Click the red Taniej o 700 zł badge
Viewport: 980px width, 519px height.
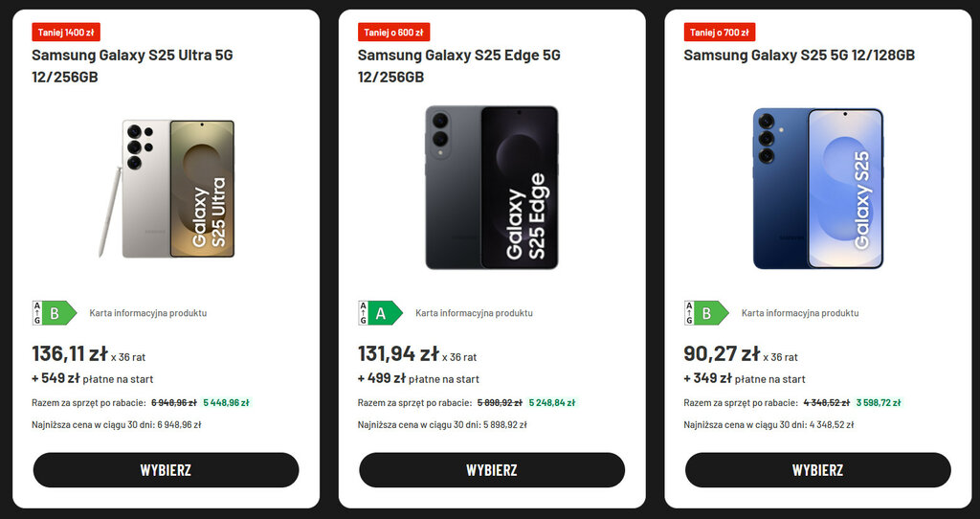click(720, 33)
